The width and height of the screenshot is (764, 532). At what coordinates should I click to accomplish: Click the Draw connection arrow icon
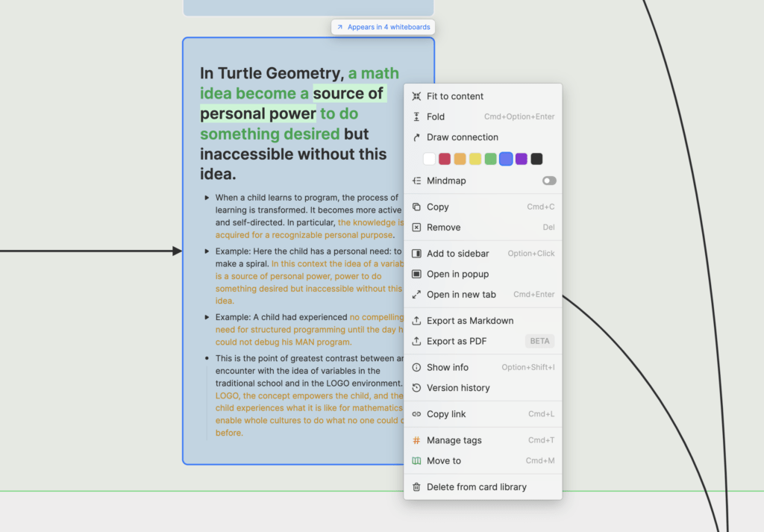(416, 137)
